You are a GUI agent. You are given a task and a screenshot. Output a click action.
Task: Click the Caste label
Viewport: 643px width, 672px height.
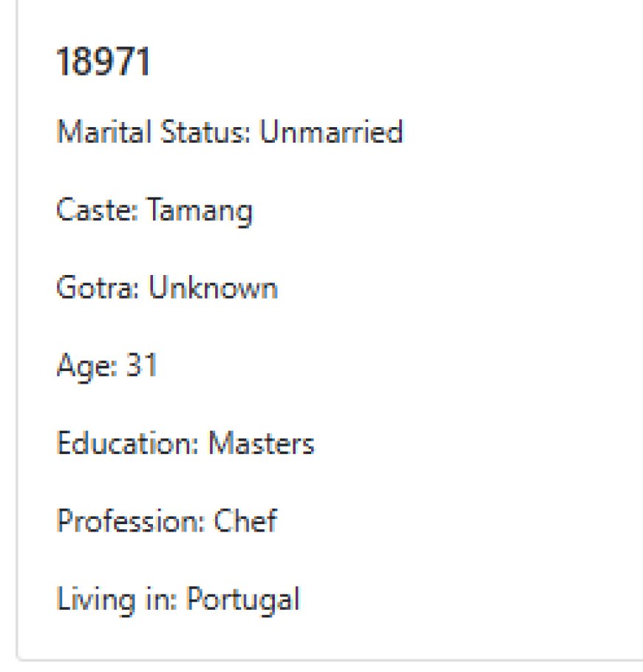[98, 210]
